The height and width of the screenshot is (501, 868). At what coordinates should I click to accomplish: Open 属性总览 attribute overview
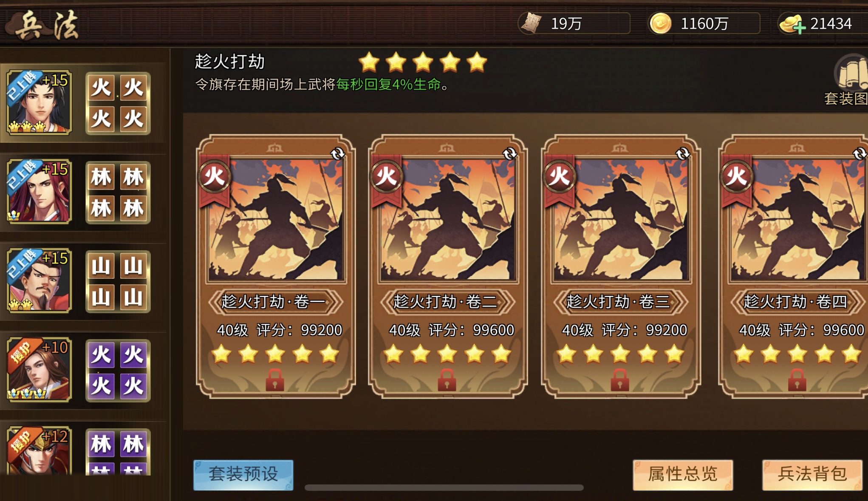point(683,475)
